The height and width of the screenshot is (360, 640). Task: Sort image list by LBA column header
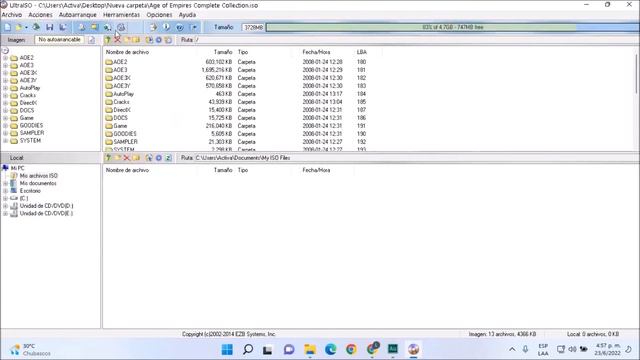coord(362,52)
